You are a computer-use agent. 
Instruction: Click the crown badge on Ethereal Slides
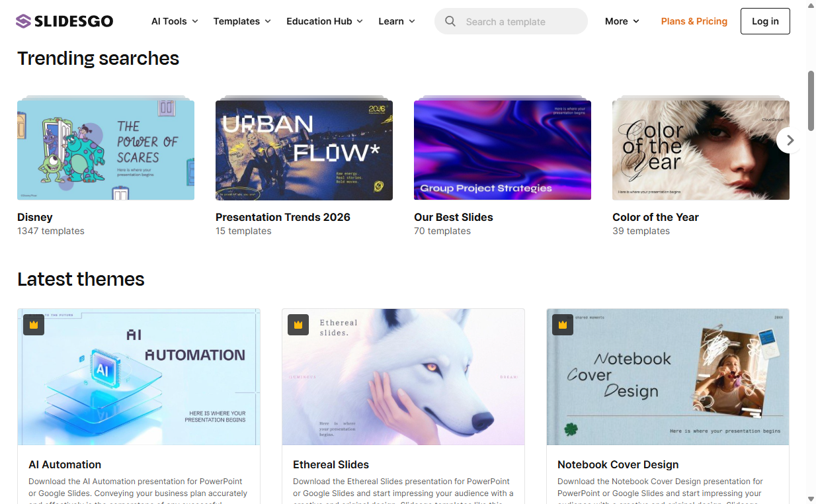(298, 325)
